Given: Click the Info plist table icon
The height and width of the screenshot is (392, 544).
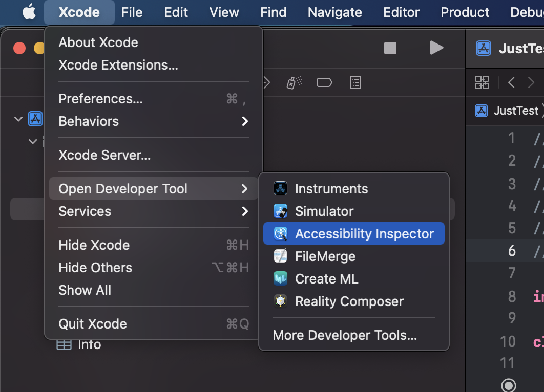Looking at the screenshot, I should click(x=64, y=345).
